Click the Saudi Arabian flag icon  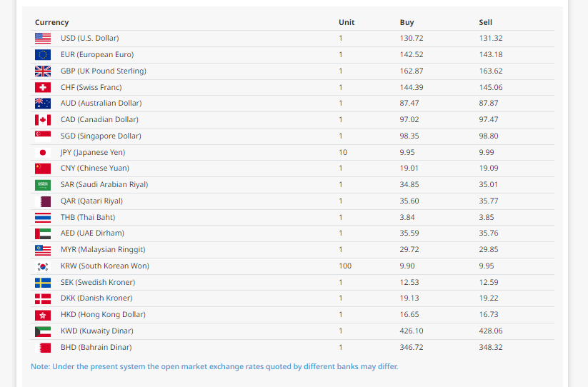tap(43, 184)
